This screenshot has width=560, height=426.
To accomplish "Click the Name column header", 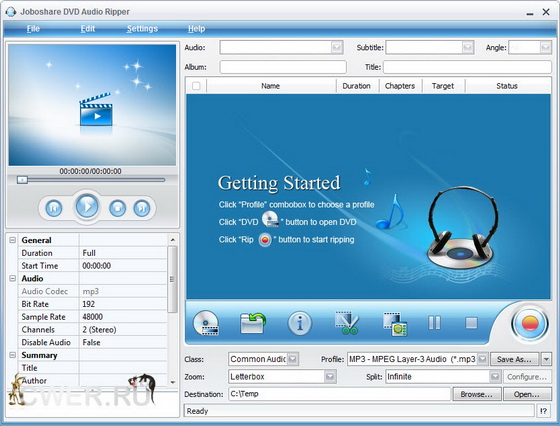I will click(x=271, y=86).
